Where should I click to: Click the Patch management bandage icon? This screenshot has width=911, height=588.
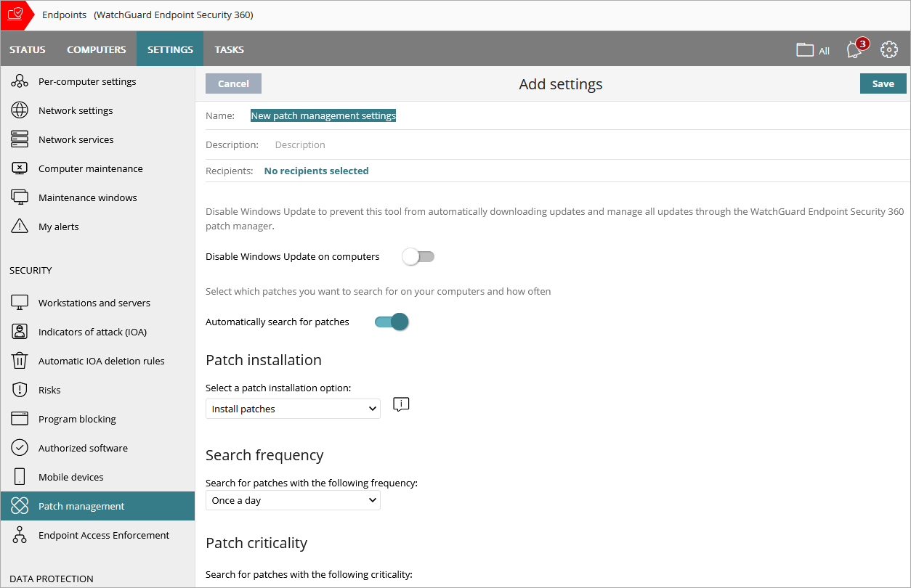coord(20,506)
